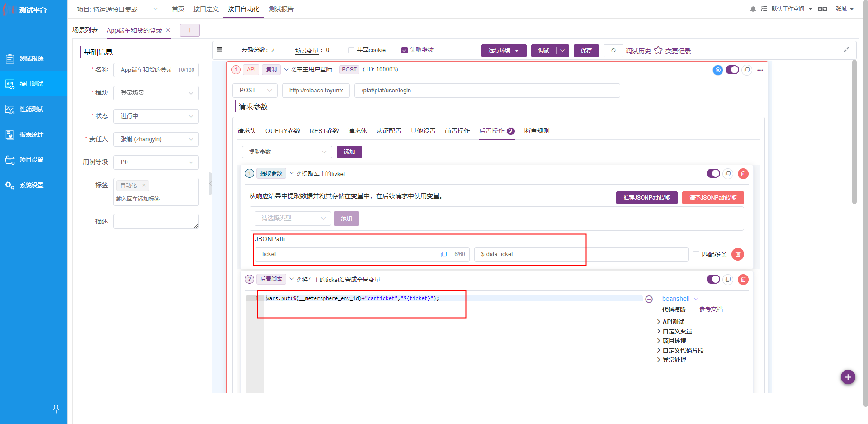Click the 保存 button
Screen dimensions: 868x424
[x=586, y=51]
